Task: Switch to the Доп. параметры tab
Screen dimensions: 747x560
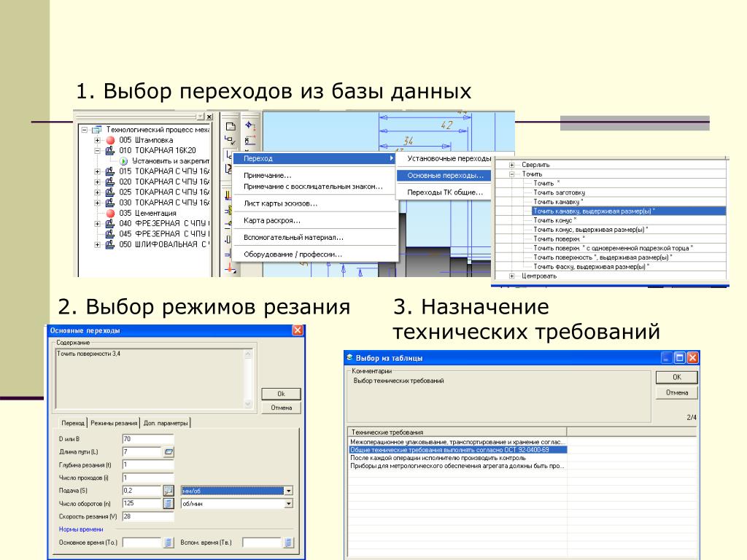Action: pyautogui.click(x=166, y=423)
